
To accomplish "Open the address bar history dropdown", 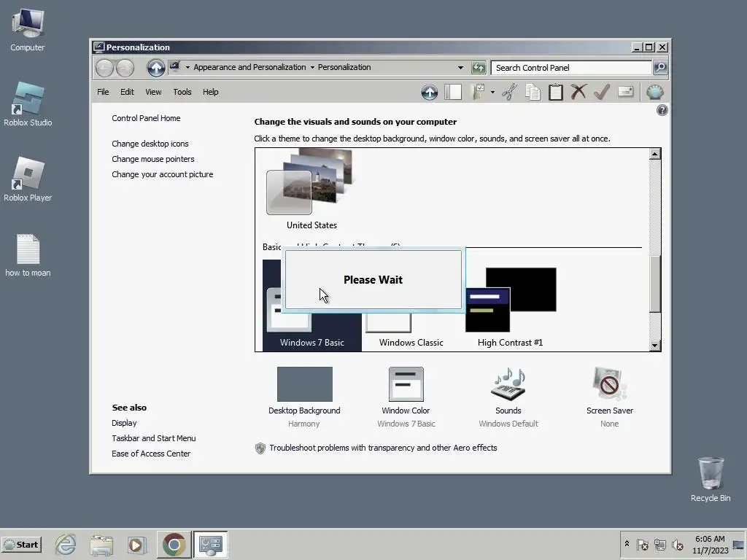I will point(460,68).
